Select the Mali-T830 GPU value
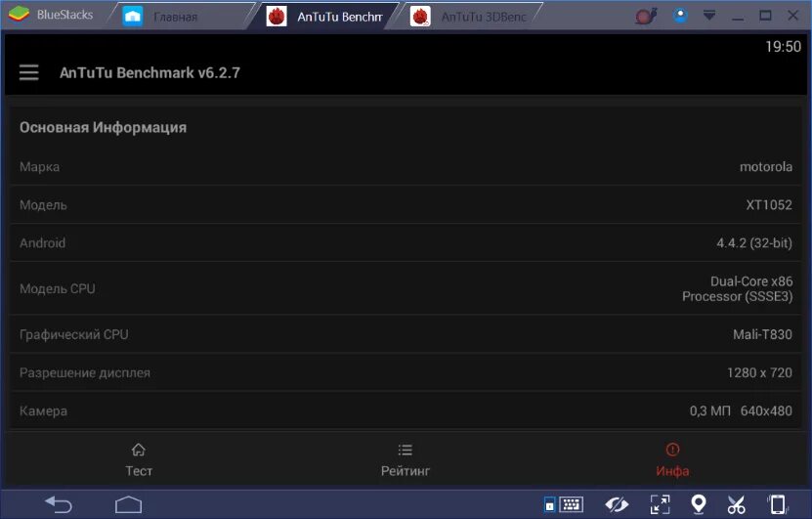 coord(762,334)
